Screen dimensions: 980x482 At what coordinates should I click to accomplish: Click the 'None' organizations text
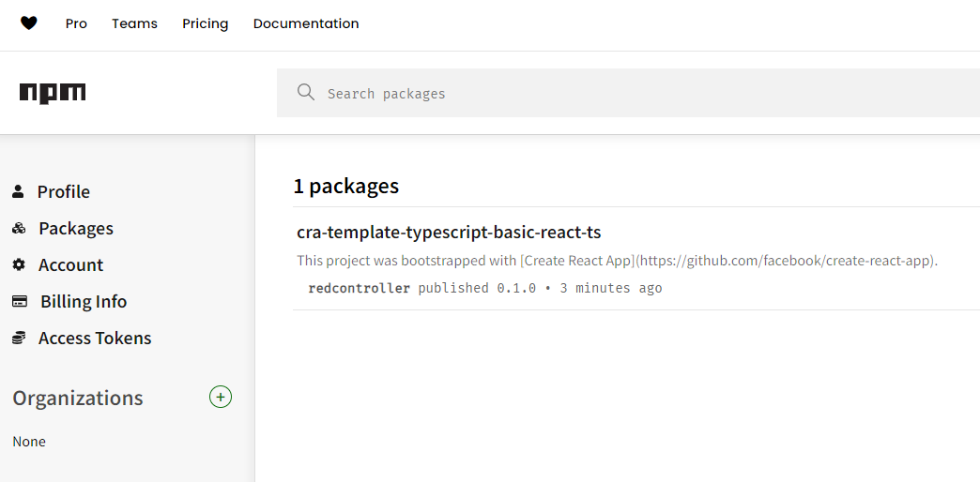click(29, 442)
